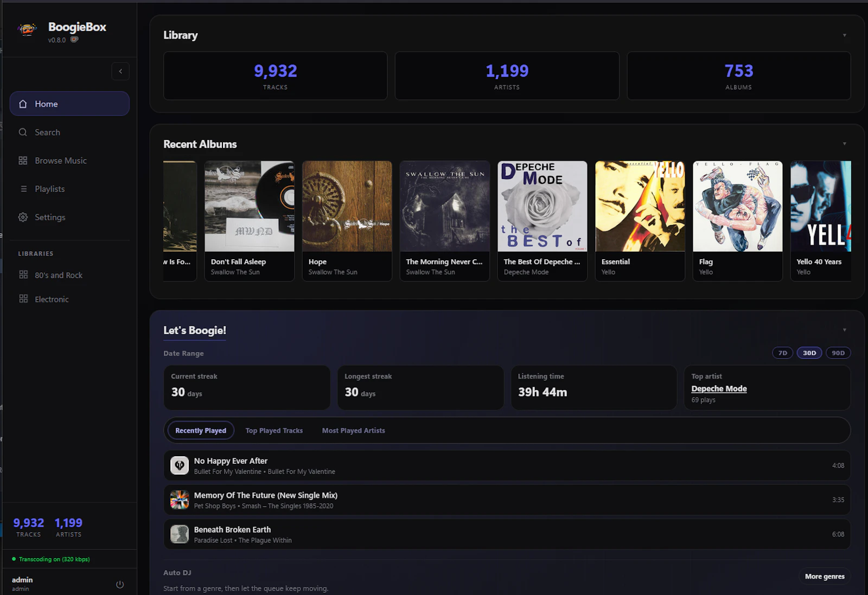Open The Morning Never Came album cover
This screenshot has width=868, height=595.
445,206
